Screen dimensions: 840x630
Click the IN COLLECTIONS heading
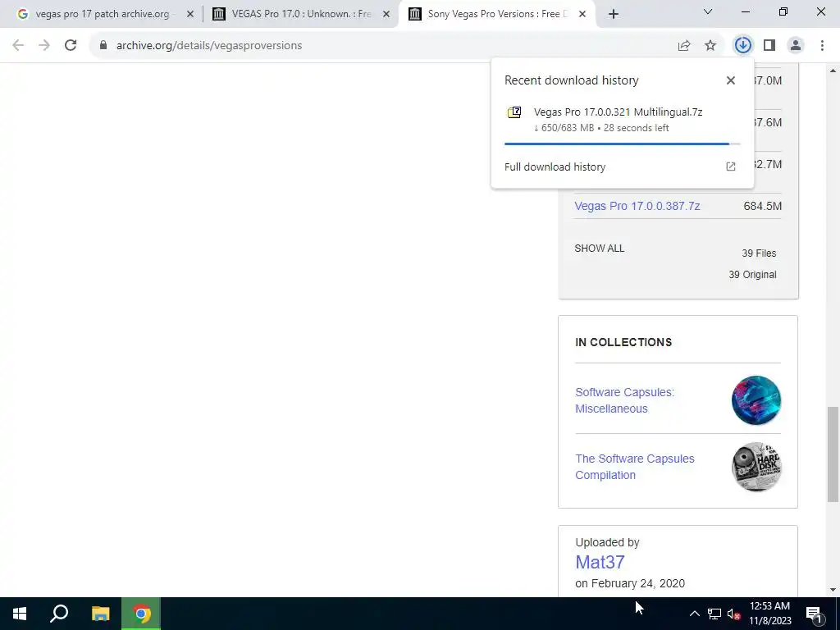(x=623, y=342)
